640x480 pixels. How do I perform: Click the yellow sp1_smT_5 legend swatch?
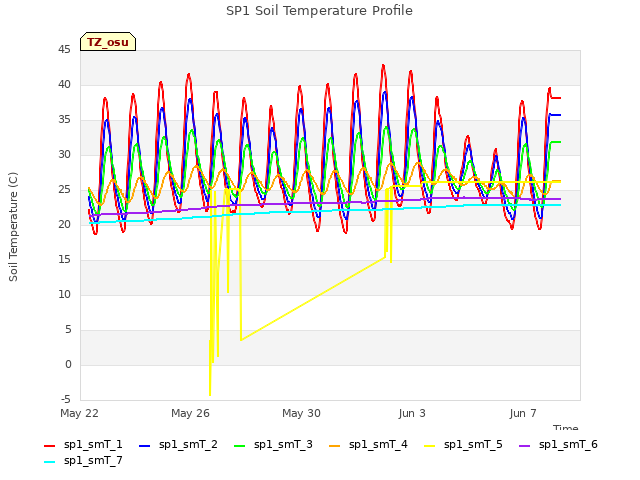(429, 446)
